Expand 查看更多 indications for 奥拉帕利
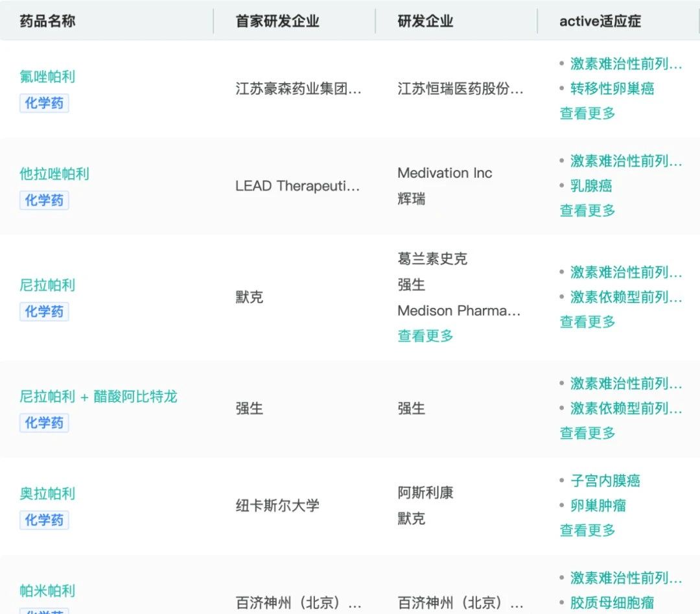This screenshot has height=614, width=700. coord(587,530)
